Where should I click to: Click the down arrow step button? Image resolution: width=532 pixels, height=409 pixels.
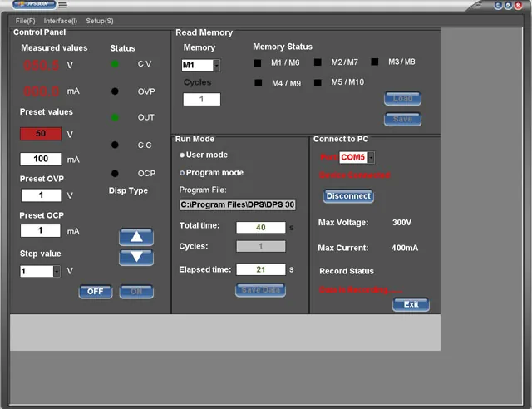tap(136, 257)
